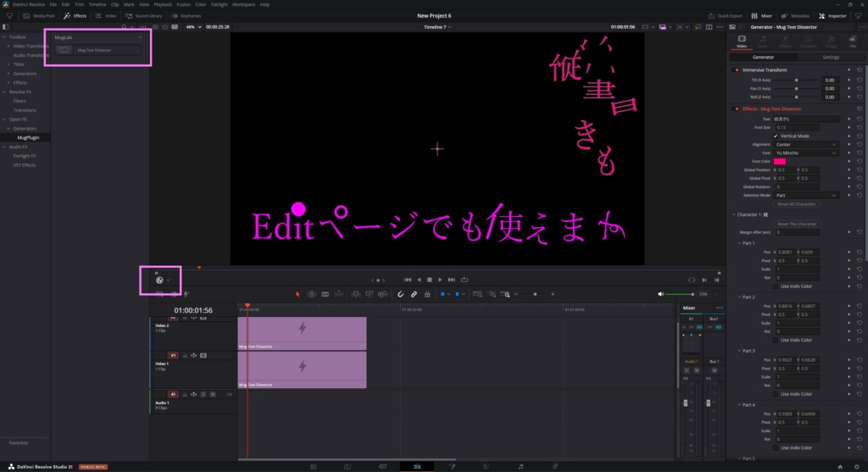Open the Playback menu
868x472 pixels.
pos(163,4)
